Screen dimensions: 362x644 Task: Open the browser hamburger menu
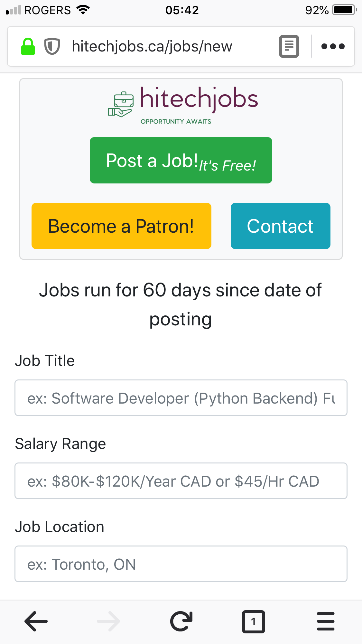(x=326, y=621)
